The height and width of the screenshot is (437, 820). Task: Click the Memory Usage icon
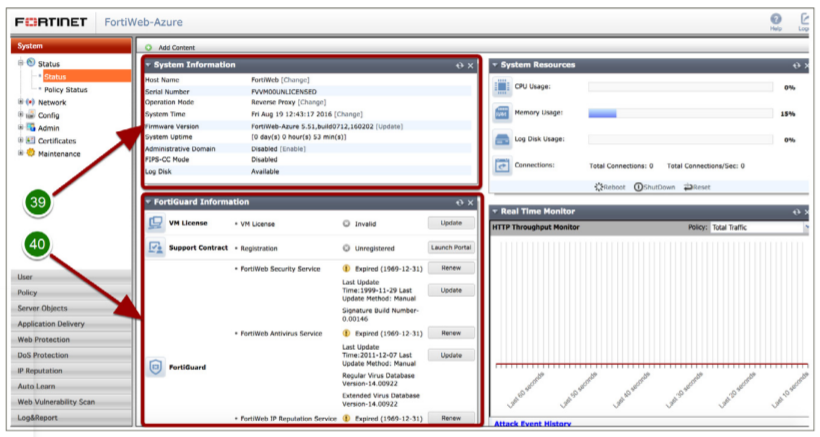click(x=502, y=113)
